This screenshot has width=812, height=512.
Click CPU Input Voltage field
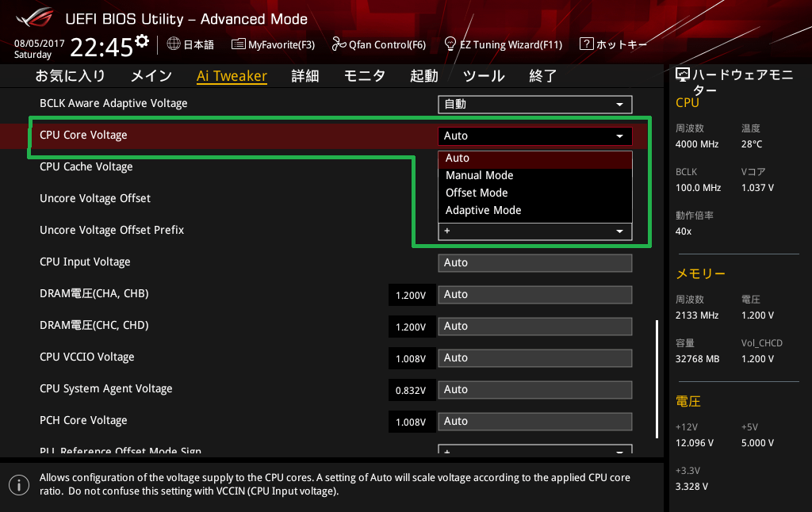(535, 263)
